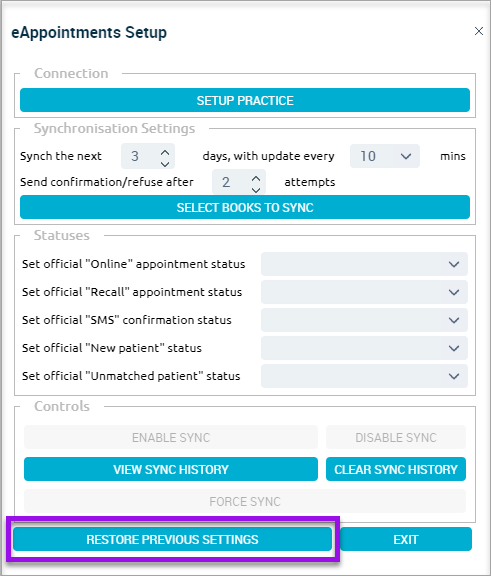The image size is (491, 576).
Task: Open the "New patient" status dropdown
Action: pos(364,348)
